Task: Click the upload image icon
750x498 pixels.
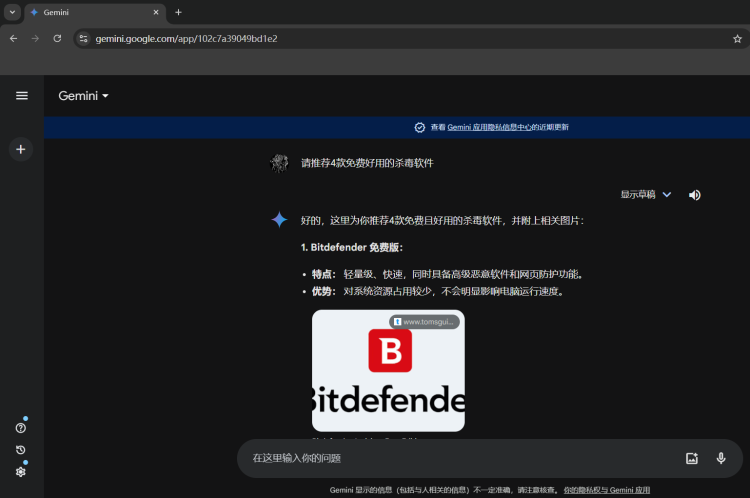Action: (x=691, y=458)
